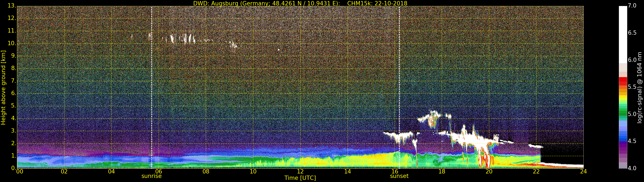Select the "4." height axis tick label
Image resolution: width=644 pixels, height=182 pixels.
[x=14, y=118]
